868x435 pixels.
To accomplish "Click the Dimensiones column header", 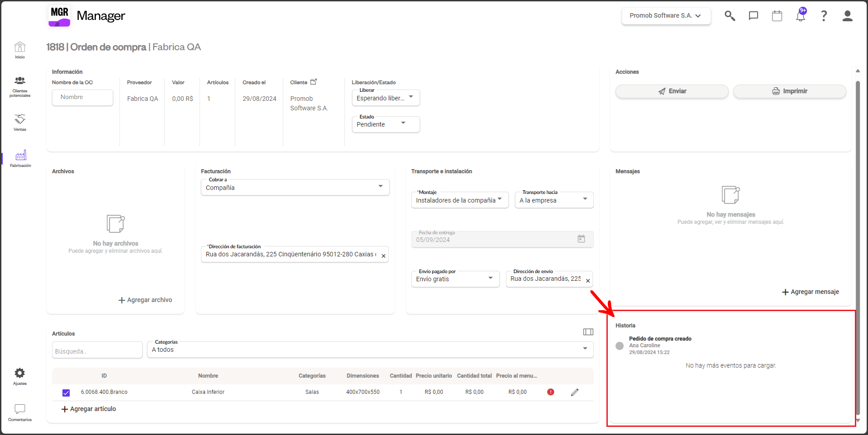I will [363, 376].
